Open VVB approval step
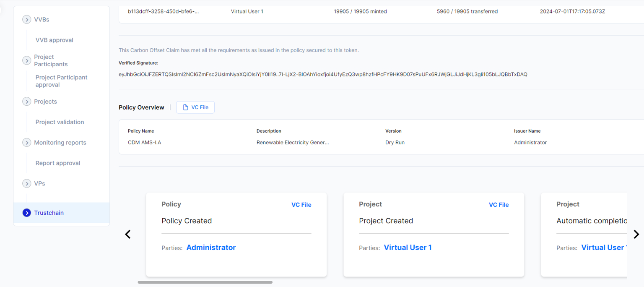644x287 pixels. [55, 40]
